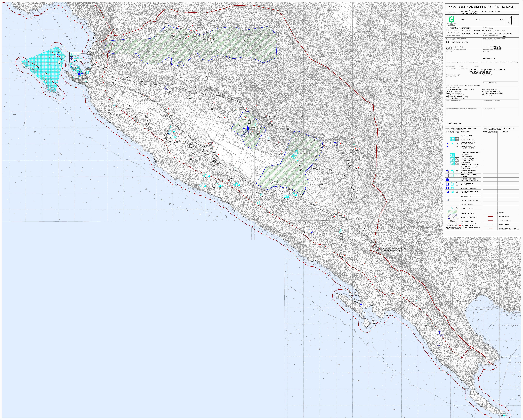Click the blue cemetery crosses legend symbol
Screen dimensions: 523x420
[448, 200]
